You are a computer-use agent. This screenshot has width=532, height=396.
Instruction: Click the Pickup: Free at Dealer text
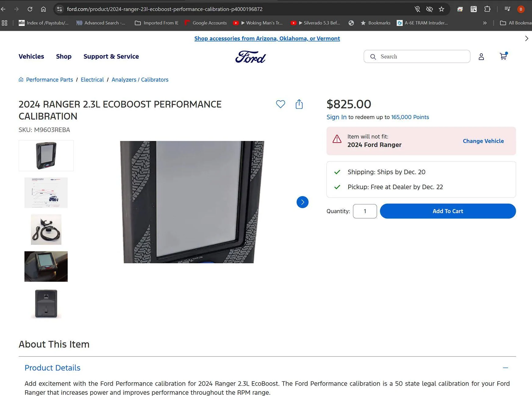395,187
